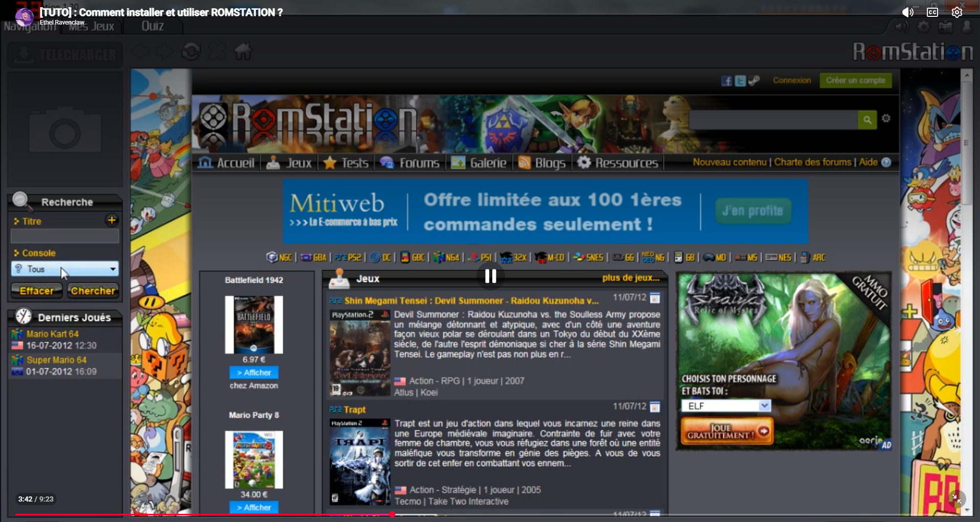Open the Console dropdown showing Tous
This screenshot has height=522, width=980.
click(65, 269)
